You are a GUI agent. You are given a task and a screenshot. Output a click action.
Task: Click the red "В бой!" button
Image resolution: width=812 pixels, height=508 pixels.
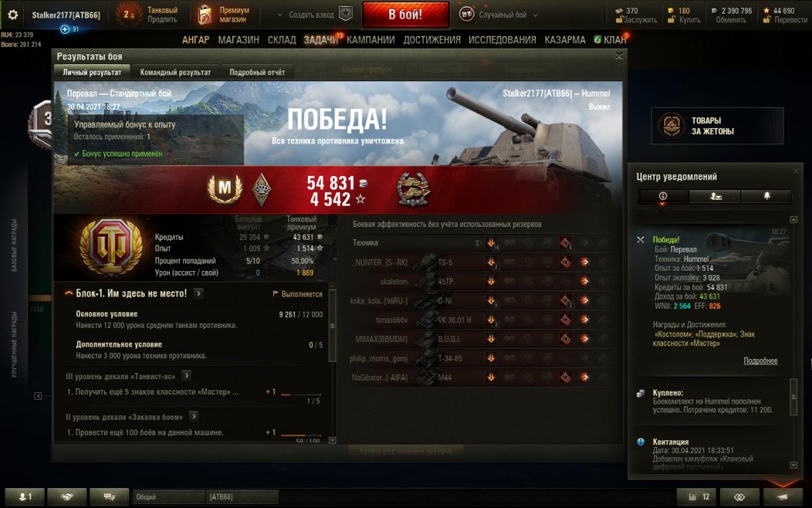405,14
